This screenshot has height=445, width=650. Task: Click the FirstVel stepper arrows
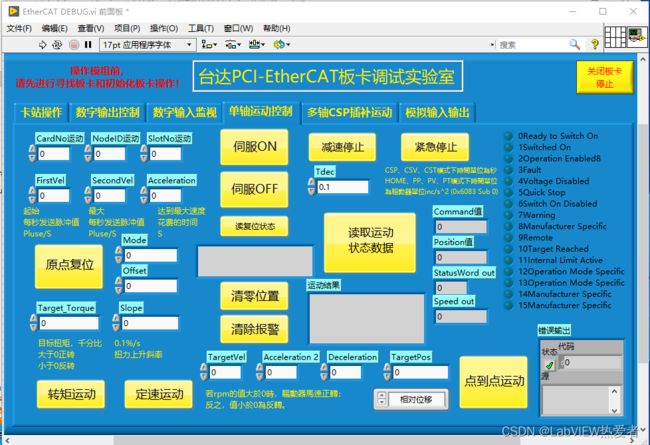(32, 195)
